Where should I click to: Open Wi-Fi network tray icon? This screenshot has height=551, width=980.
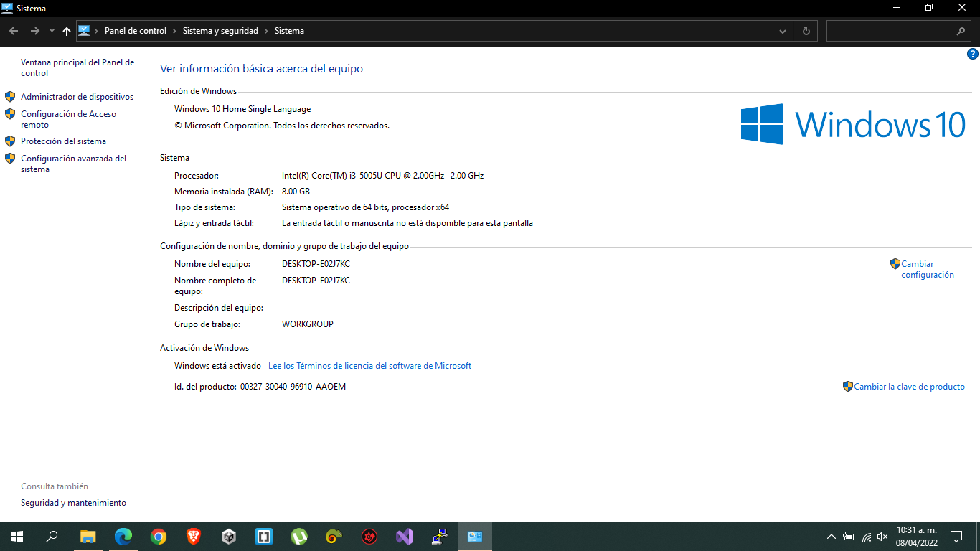867,537
